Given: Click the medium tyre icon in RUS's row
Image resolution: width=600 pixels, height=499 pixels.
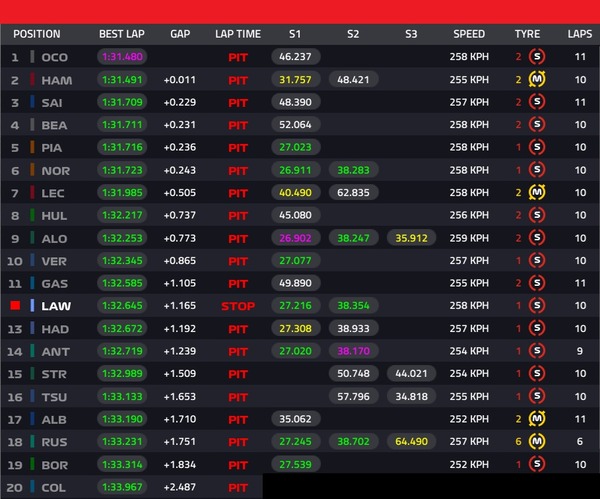Looking at the screenshot, I should [537, 442].
